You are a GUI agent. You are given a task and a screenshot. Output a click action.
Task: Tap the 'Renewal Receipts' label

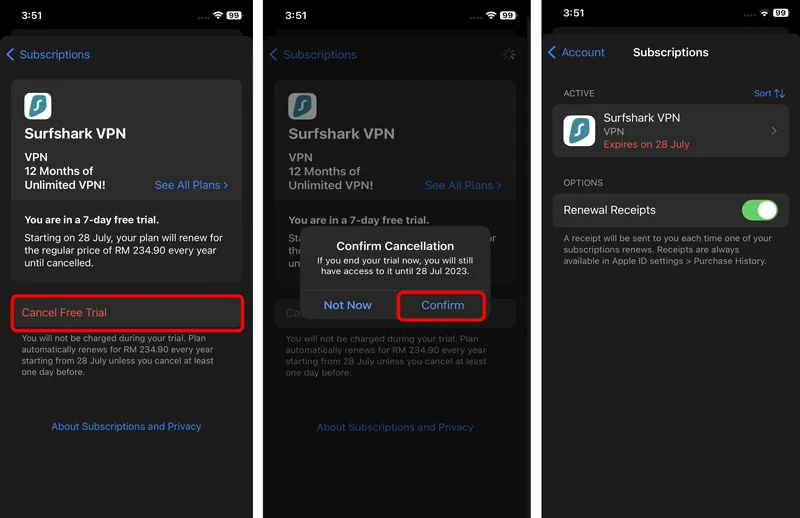click(x=609, y=210)
